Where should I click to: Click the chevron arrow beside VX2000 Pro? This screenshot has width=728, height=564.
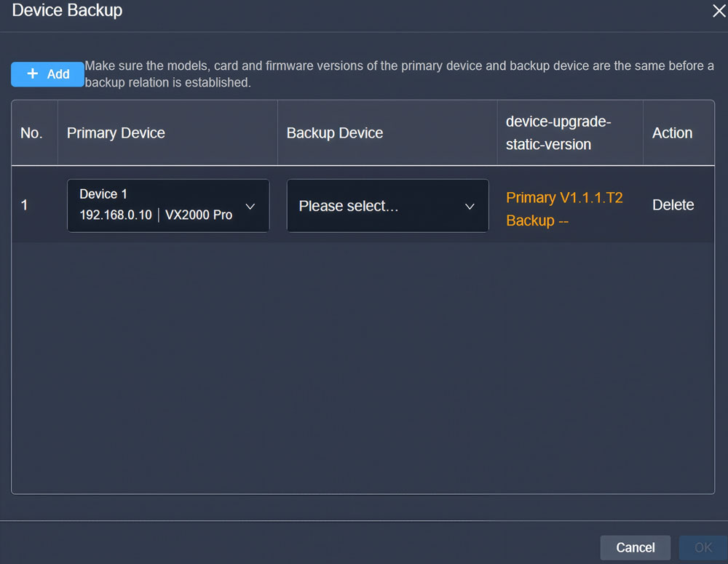[x=250, y=207]
